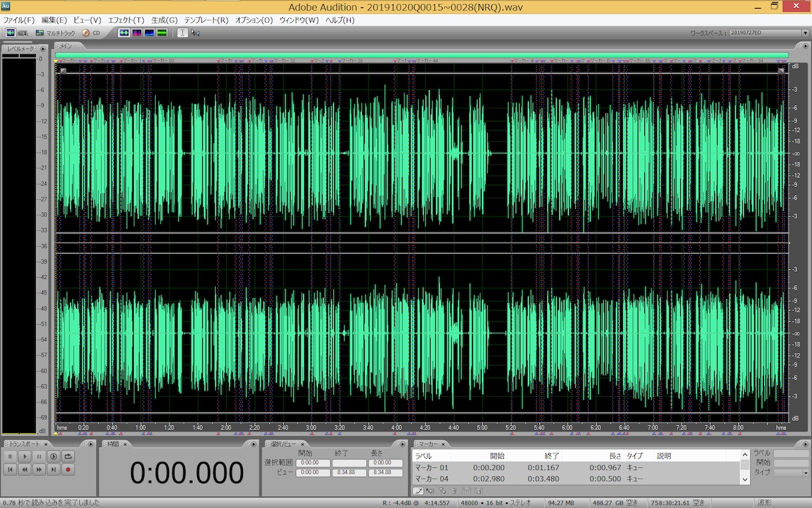812x508 pixels.
Task: Open the 選択/ビュー panel options menu
Action: pos(401,444)
